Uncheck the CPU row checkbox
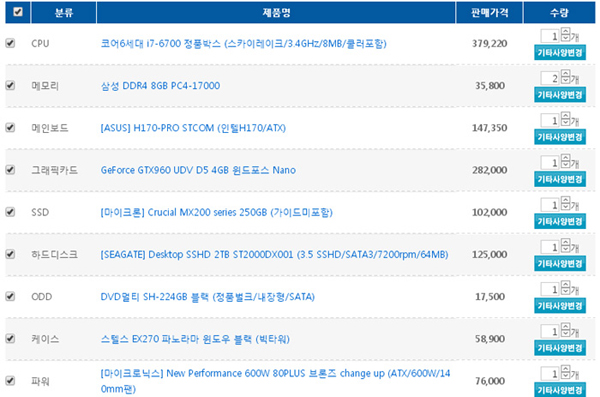 [10, 43]
